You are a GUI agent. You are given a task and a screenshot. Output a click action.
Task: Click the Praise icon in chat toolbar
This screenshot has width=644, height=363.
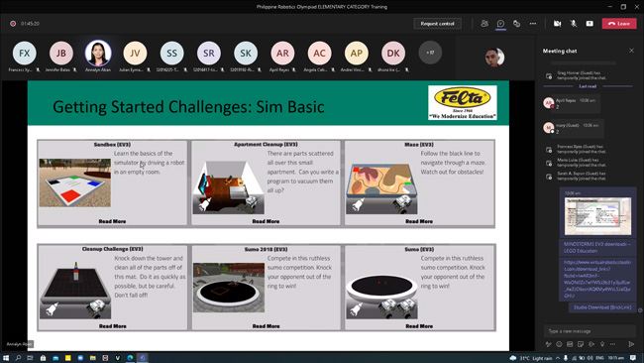(602, 344)
